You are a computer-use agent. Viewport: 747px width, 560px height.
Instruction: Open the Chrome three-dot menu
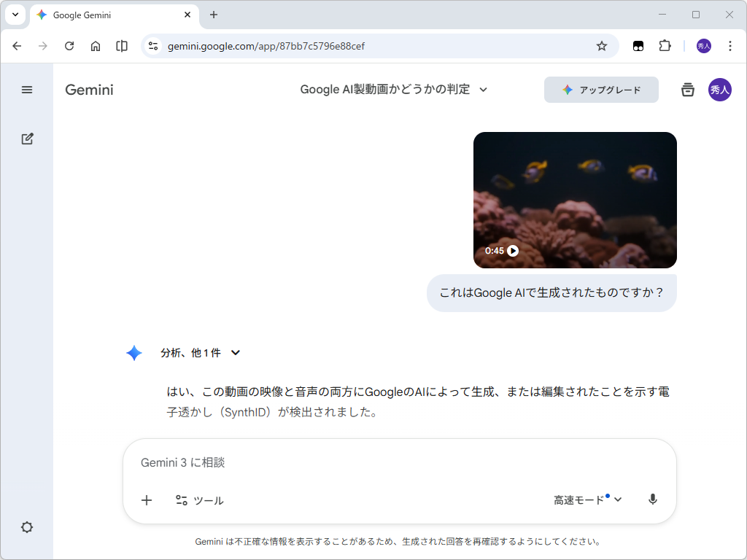coord(729,45)
